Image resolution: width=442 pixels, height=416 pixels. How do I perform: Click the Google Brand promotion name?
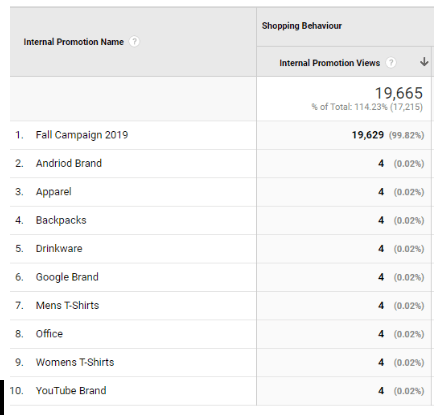click(67, 277)
